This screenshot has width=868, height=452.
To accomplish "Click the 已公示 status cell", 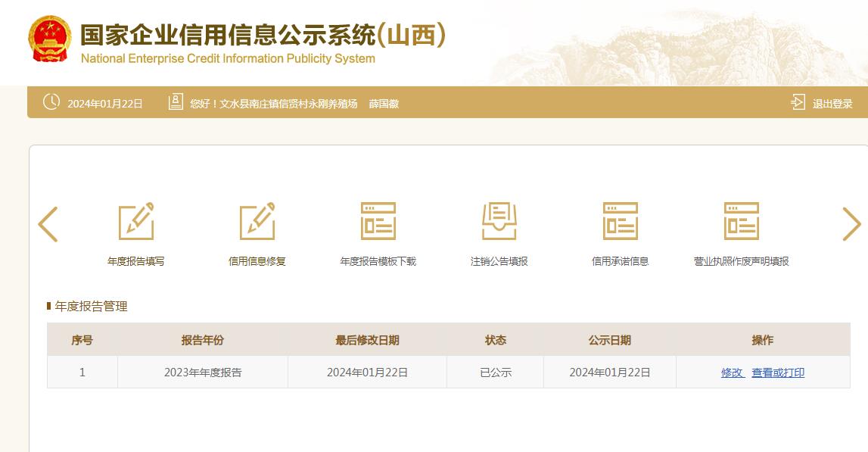I will point(496,373).
